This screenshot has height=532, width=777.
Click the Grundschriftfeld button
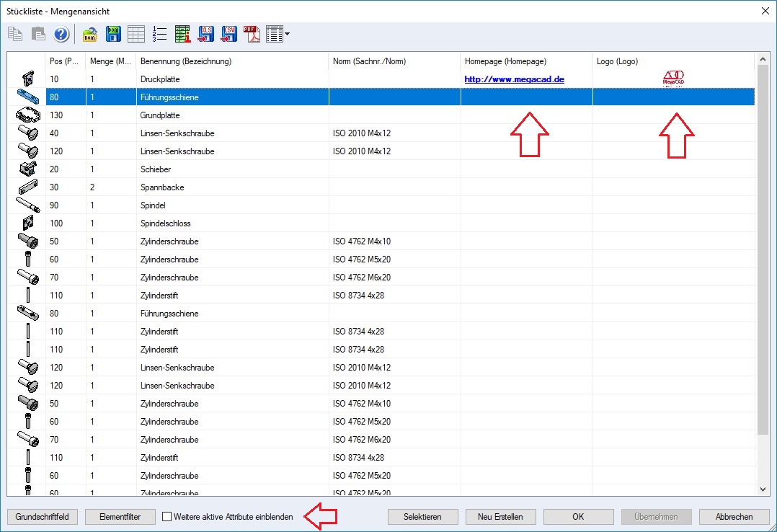coord(42,517)
